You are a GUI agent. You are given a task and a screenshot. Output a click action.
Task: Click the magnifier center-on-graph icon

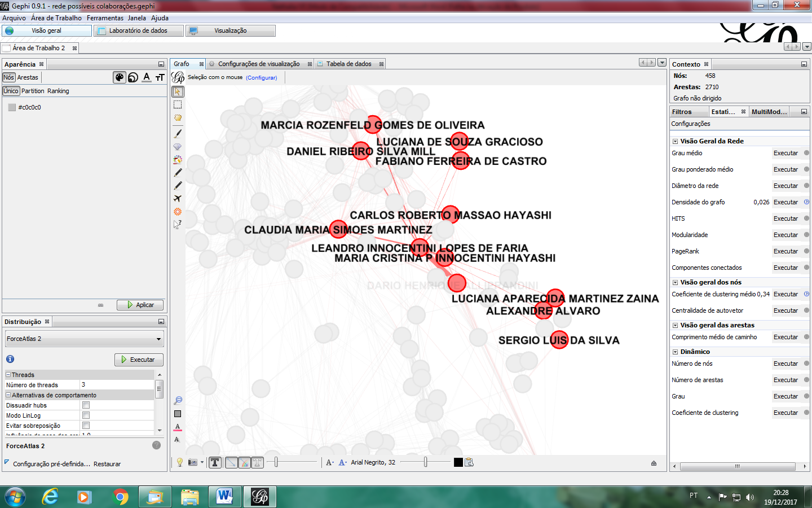pos(178,400)
